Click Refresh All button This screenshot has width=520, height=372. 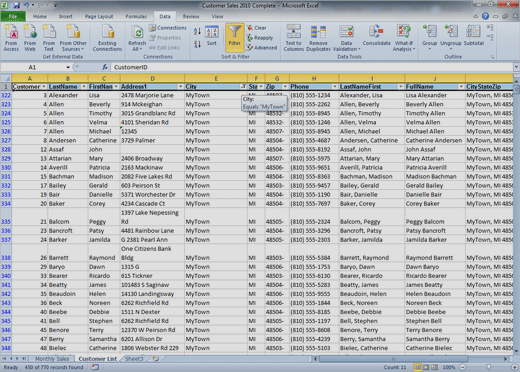point(137,38)
